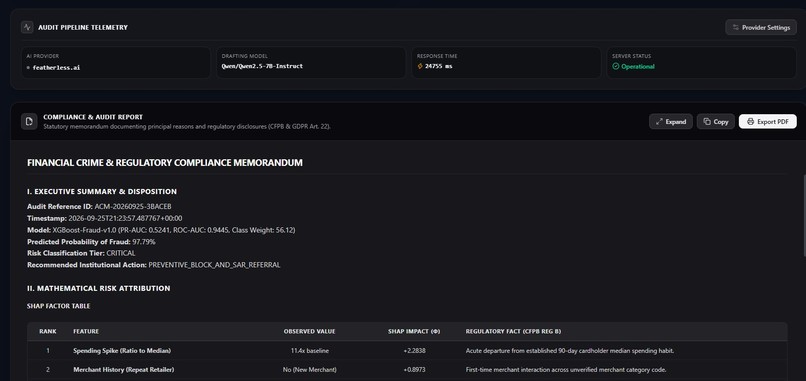The width and height of the screenshot is (806, 381).
Task: Click the SHAP Impact column header
Action: [414, 332]
